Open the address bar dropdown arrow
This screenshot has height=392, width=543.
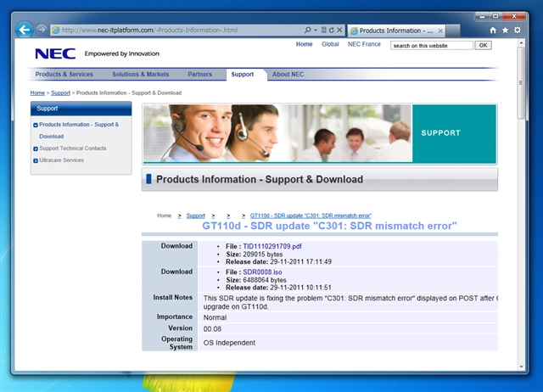click(316, 31)
